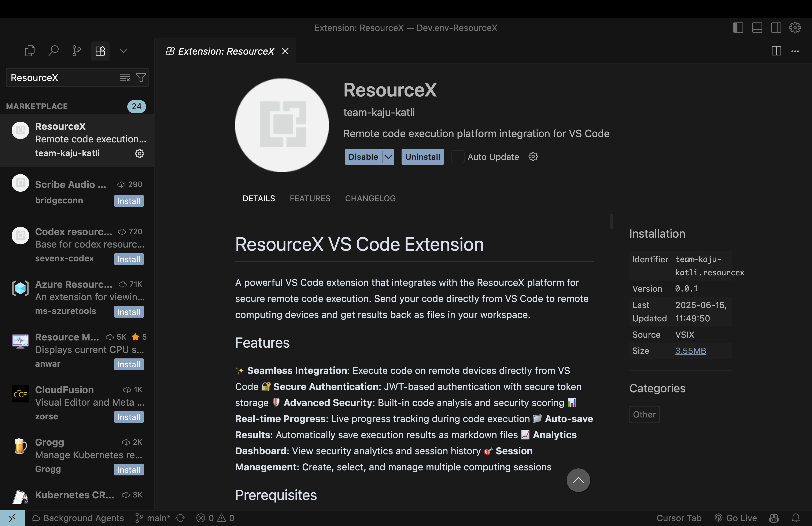Click the notifications bell in status bar
The image size is (812, 526).
[x=796, y=518]
